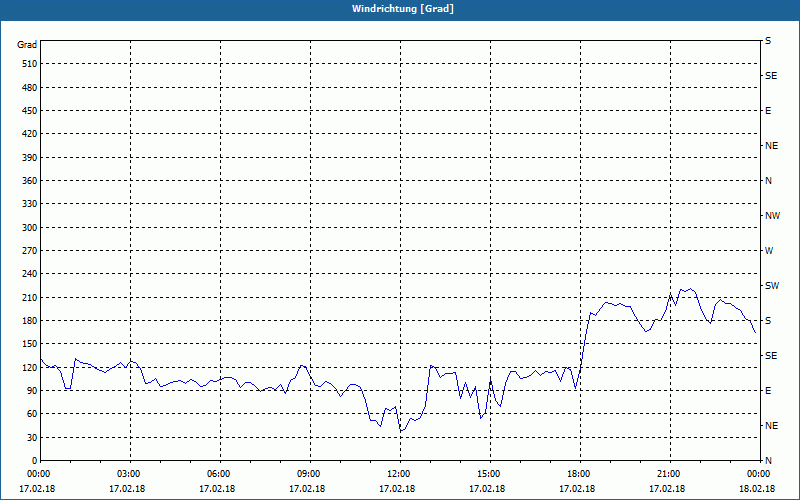Click the 180 y-axis value
Image resolution: width=800 pixels, height=500 pixels.
point(30,321)
